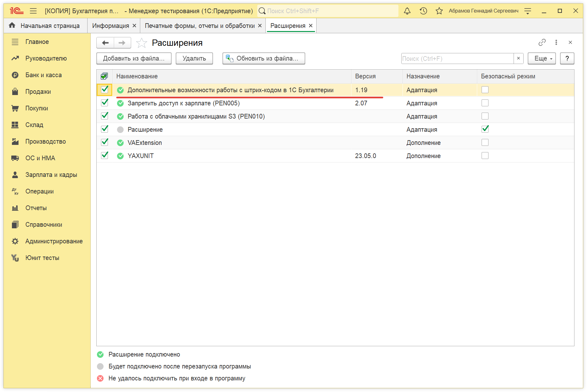The height and width of the screenshot is (392, 587).
Task: Open the 1C main menu logo
Action: 17,11
